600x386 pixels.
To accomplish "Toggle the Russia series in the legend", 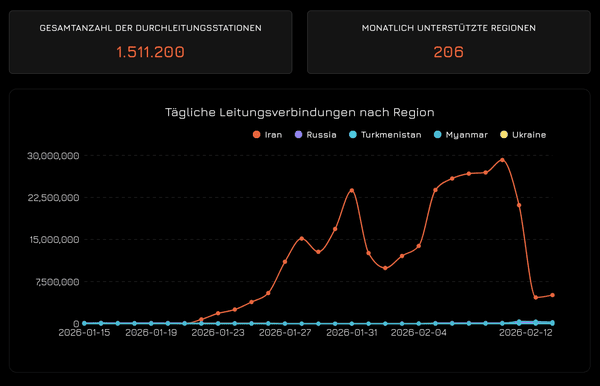I will [x=316, y=135].
